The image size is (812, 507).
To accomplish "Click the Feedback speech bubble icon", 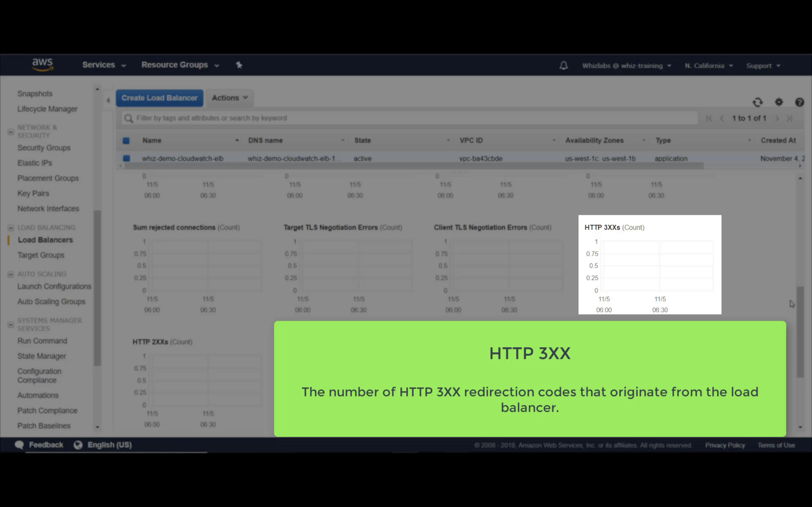I will point(19,445).
